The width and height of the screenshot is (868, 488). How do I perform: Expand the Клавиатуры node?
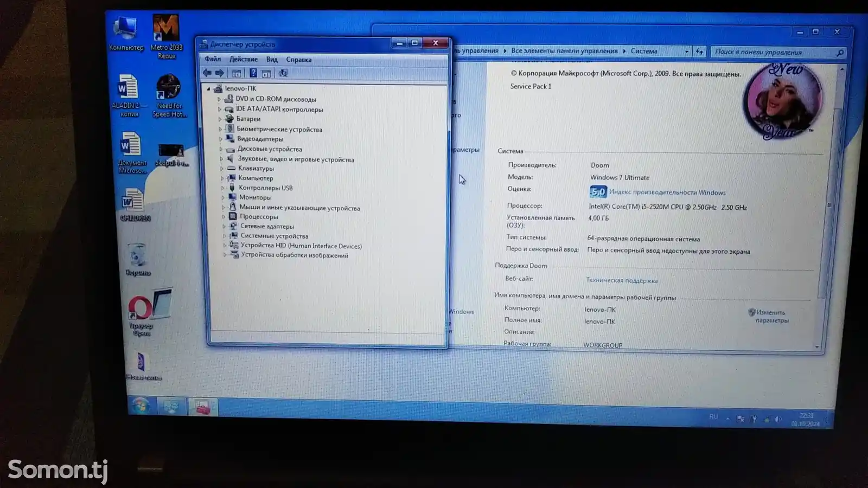pyautogui.click(x=222, y=169)
